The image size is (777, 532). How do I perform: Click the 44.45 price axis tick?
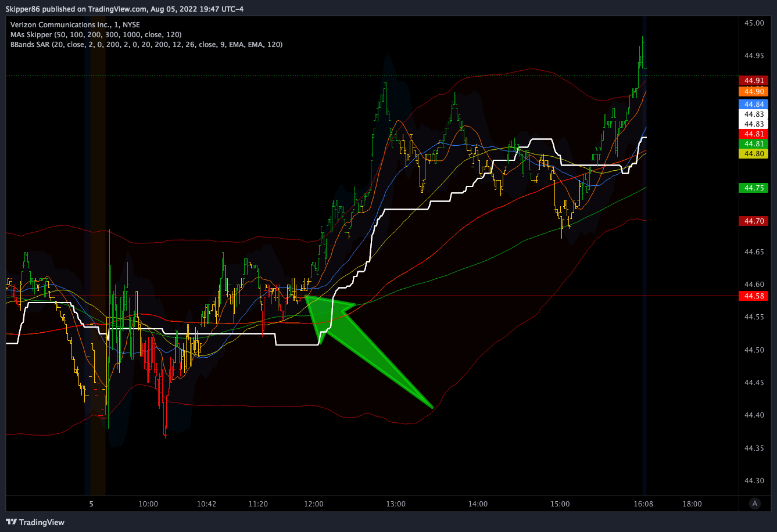[x=755, y=382]
